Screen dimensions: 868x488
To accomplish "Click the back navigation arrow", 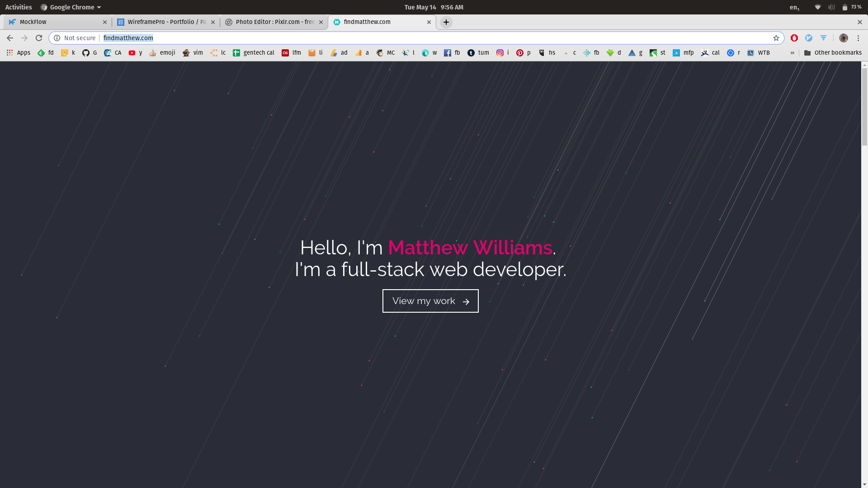I will 10,38.
